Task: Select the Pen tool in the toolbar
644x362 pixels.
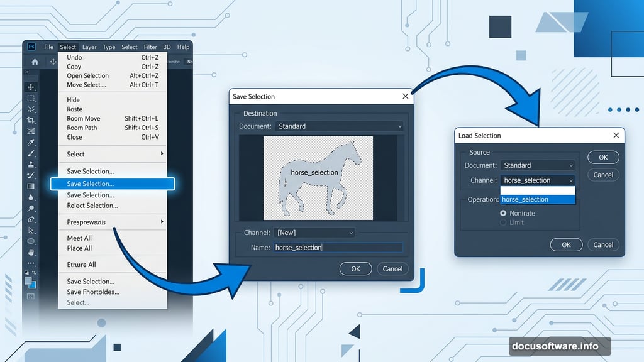Action: [x=31, y=218]
